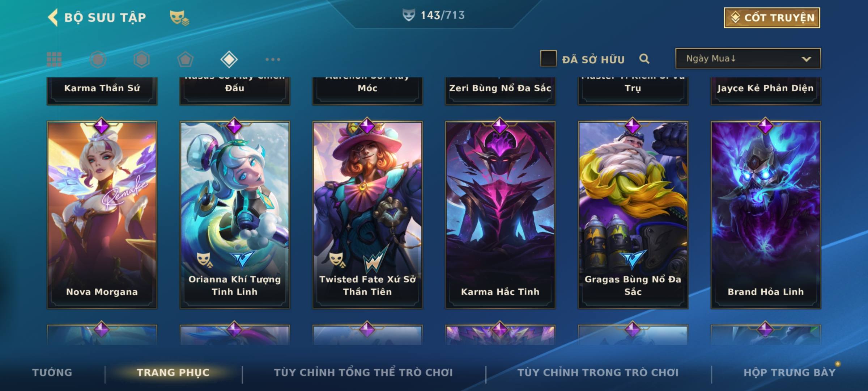Switch to Tùy Chỉnh Trong Trò Chơi tab
This screenshot has height=391, width=868.
point(598,372)
